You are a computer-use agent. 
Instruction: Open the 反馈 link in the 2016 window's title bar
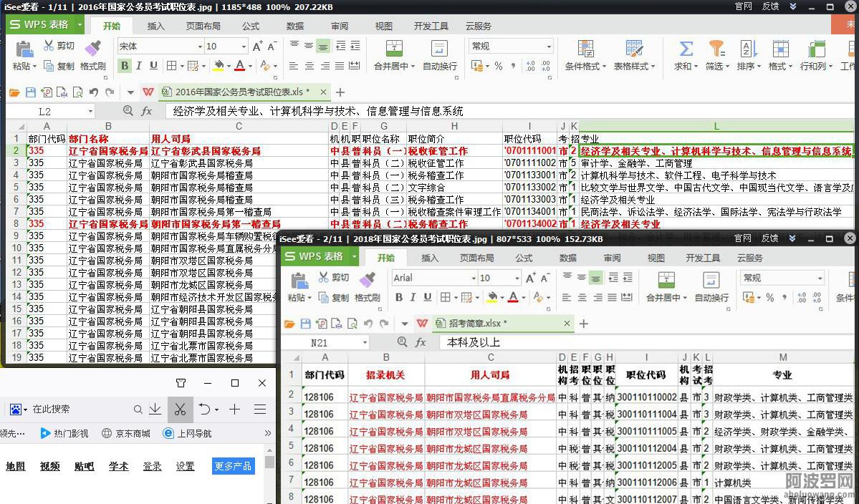(x=770, y=6)
